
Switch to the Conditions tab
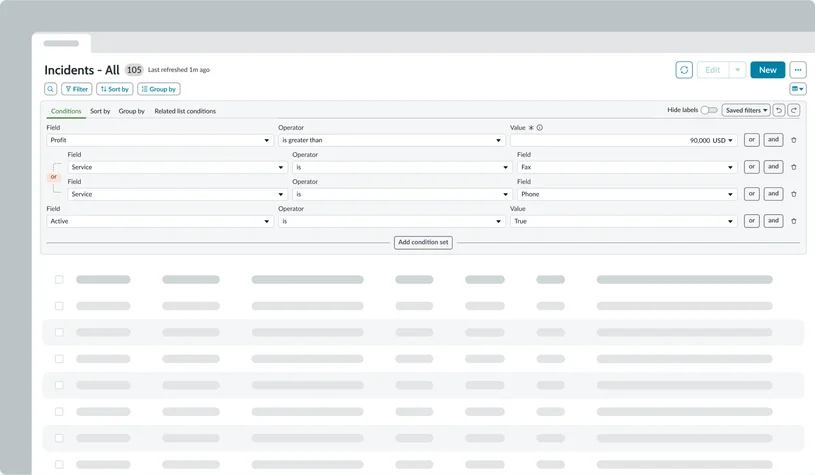(x=66, y=111)
